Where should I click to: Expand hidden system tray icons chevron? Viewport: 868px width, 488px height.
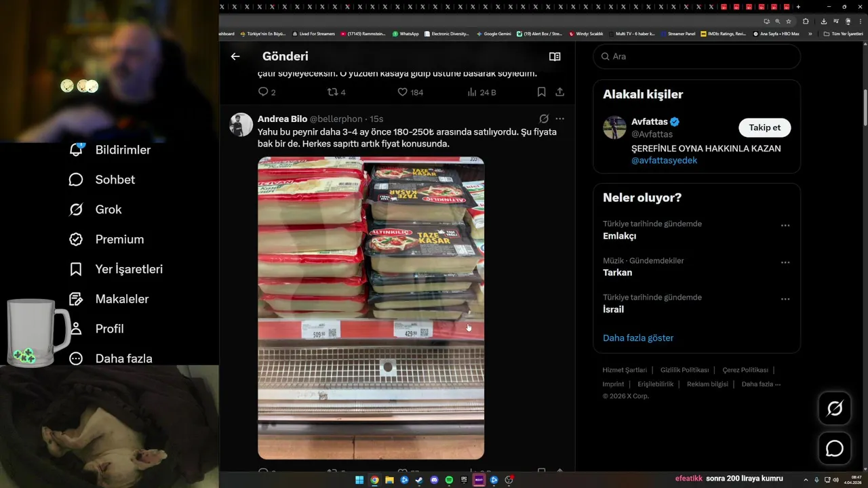[806, 480]
